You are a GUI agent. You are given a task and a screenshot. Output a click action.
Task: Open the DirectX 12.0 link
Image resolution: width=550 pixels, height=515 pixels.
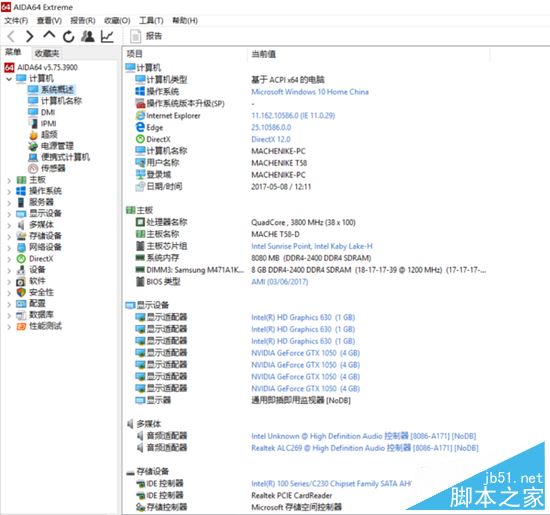tap(271, 139)
